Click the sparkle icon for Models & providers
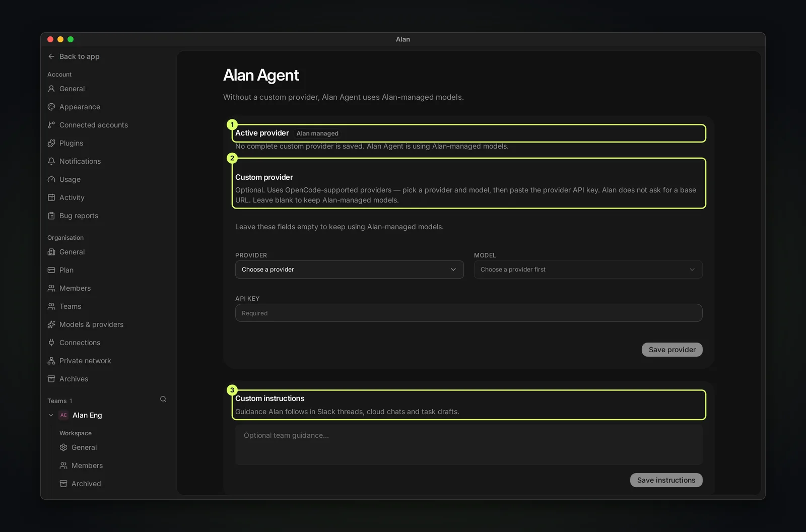This screenshot has height=532, width=806. pos(51,324)
